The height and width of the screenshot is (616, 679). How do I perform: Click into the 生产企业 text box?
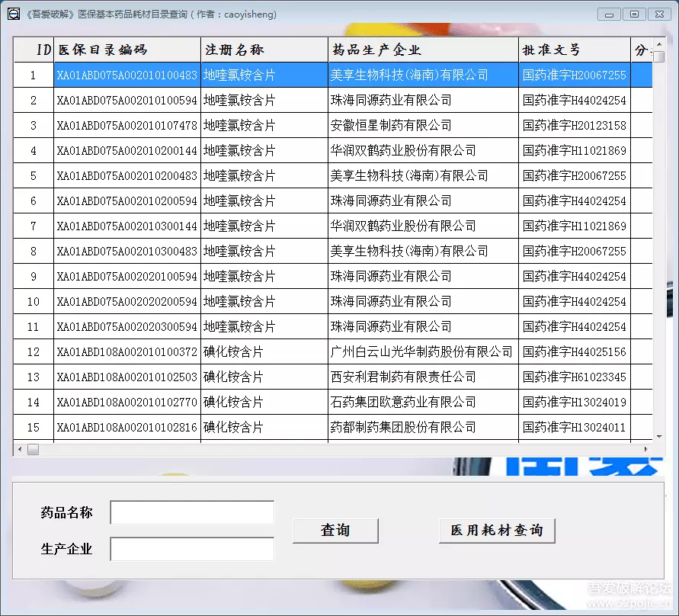[192, 549]
